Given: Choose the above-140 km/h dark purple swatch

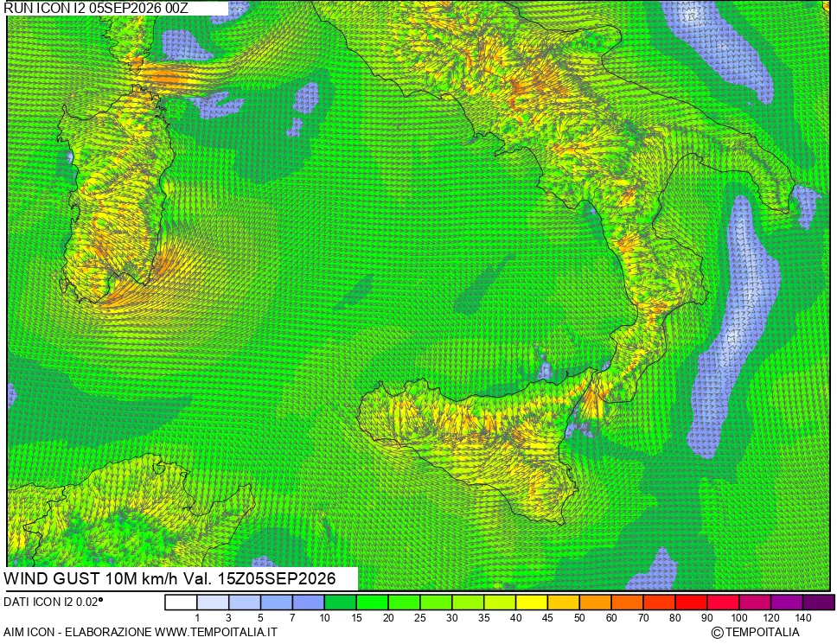Looking at the screenshot, I should tap(819, 603).
